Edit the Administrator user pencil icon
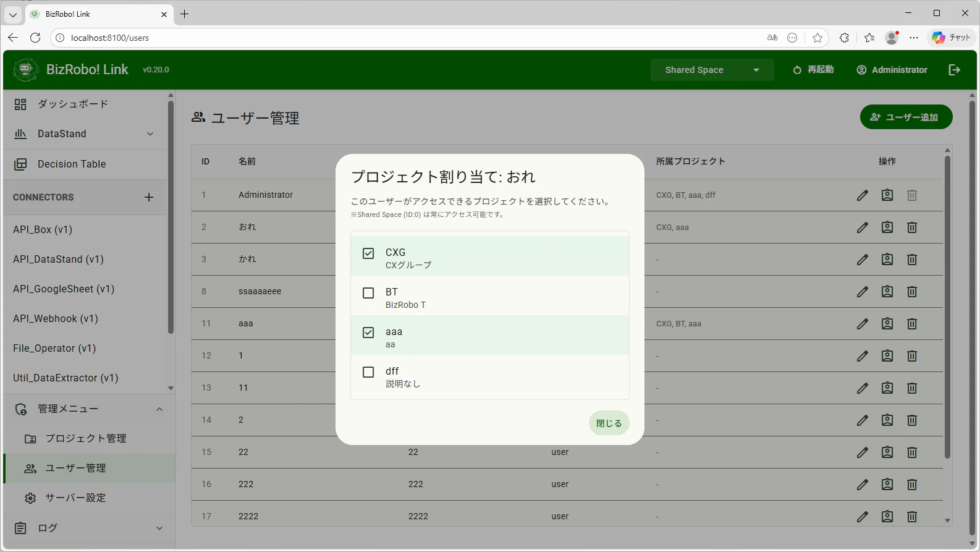Screen dimensions: 980x552 coord(863,195)
